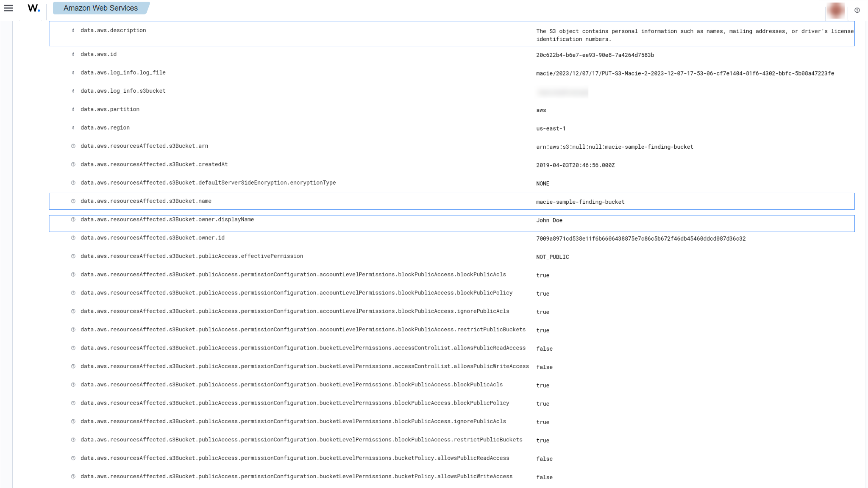Click the Wazuh W. logo
Viewport: 868px width, 488px height.
(x=34, y=8)
